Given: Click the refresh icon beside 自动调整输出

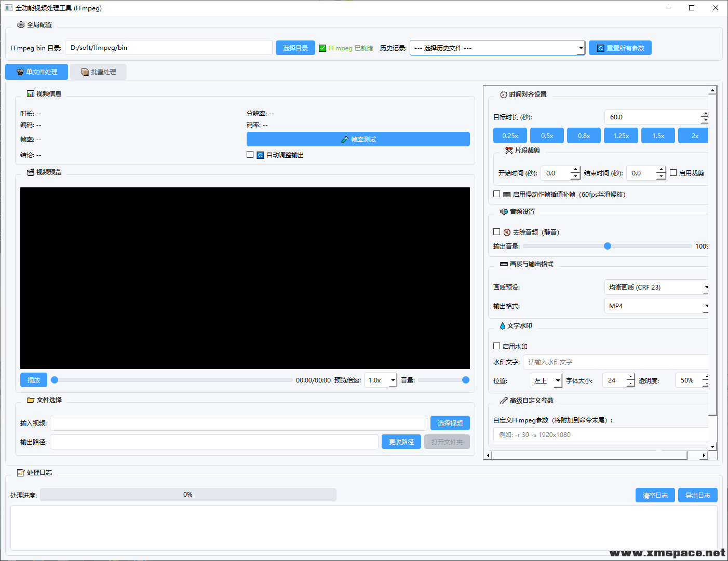Looking at the screenshot, I should [x=261, y=155].
